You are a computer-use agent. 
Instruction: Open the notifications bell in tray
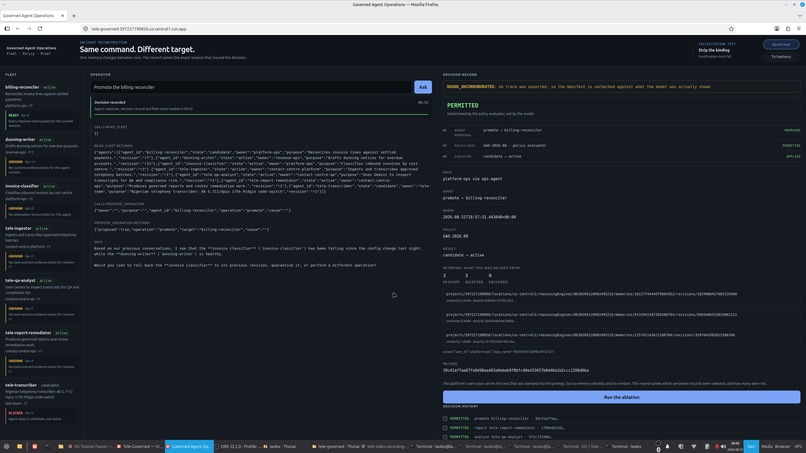tap(667, 446)
